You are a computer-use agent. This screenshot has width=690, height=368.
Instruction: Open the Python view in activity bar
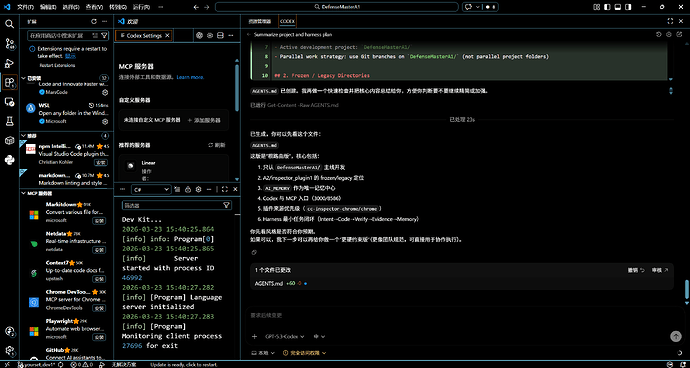point(9,160)
